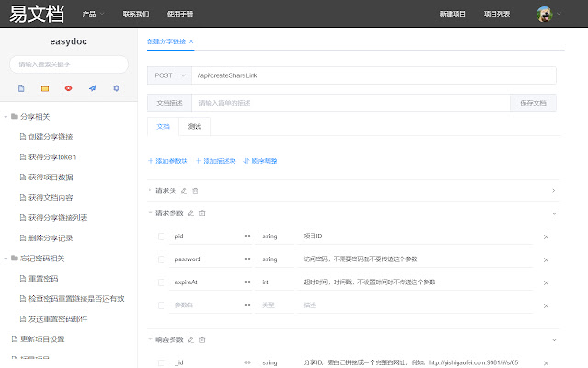Tick the checkbox for password parameter
Screen dimensions: 588x368
(x=163, y=259)
